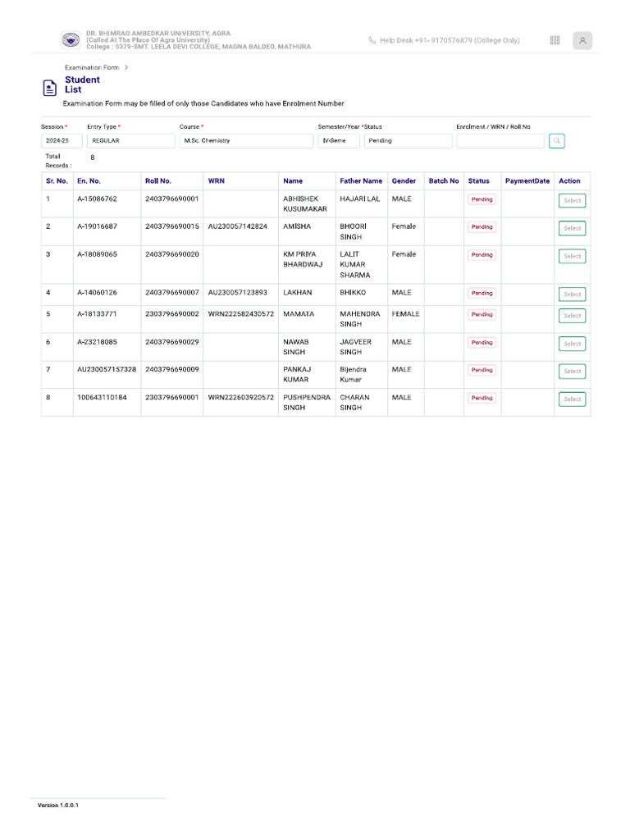Select student ABHISHEK KUSUMAKAR

coord(572,200)
